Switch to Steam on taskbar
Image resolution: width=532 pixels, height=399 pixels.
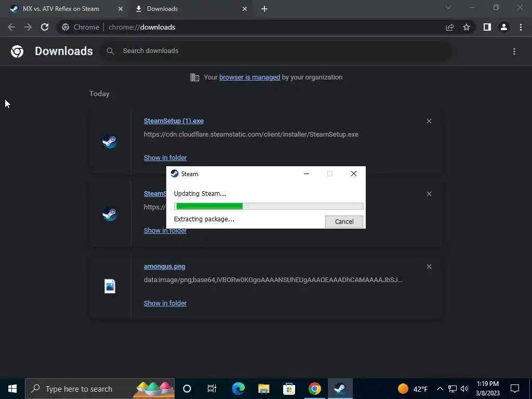[x=340, y=389]
